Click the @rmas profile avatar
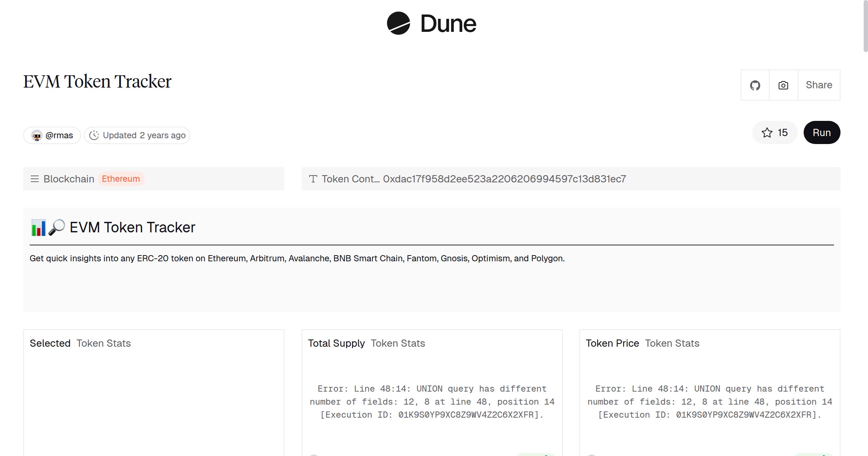This screenshot has height=456, width=868. [37, 136]
